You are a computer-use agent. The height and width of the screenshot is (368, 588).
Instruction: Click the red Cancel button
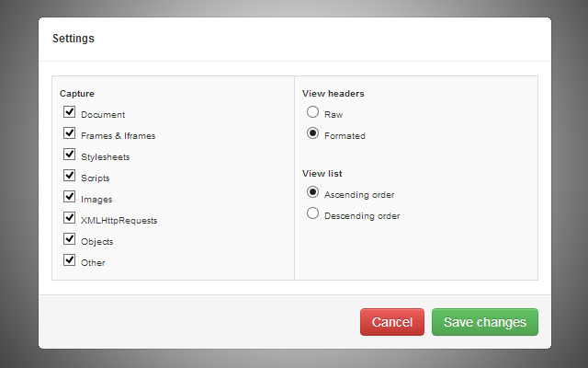point(392,322)
